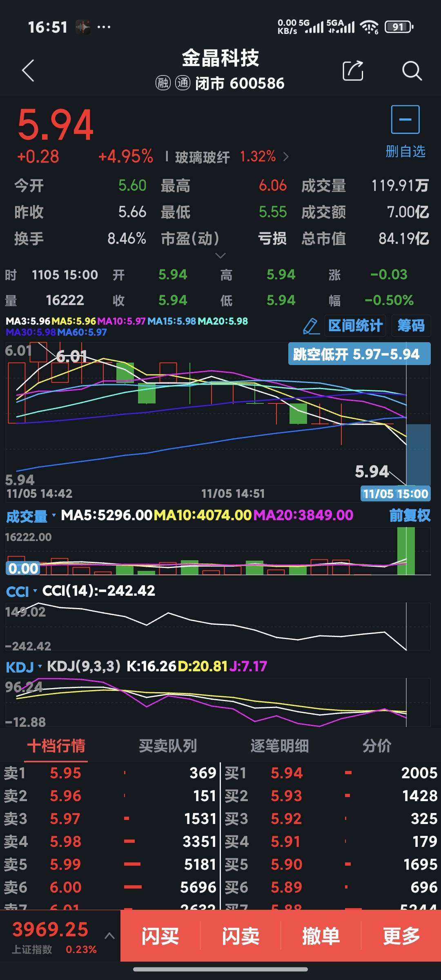Open the 更多 more menu
This screenshot has height=980, width=441.
click(401, 936)
